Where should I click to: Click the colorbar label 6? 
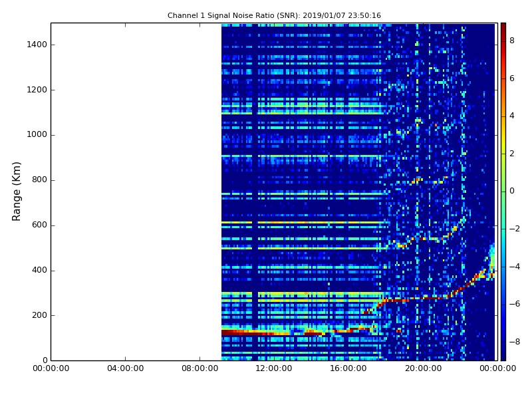coord(512,78)
